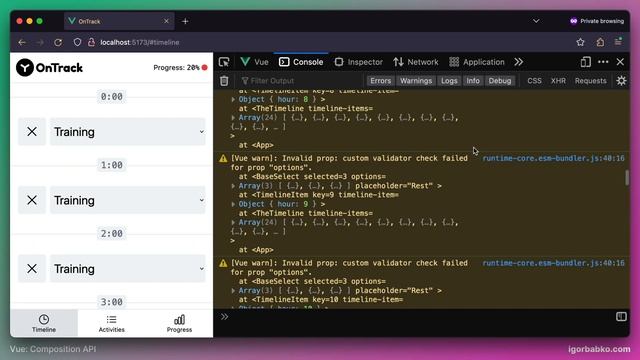Open the Training dropdown under 2:00
Screen dimensions: 640x360
pyautogui.click(x=127, y=269)
